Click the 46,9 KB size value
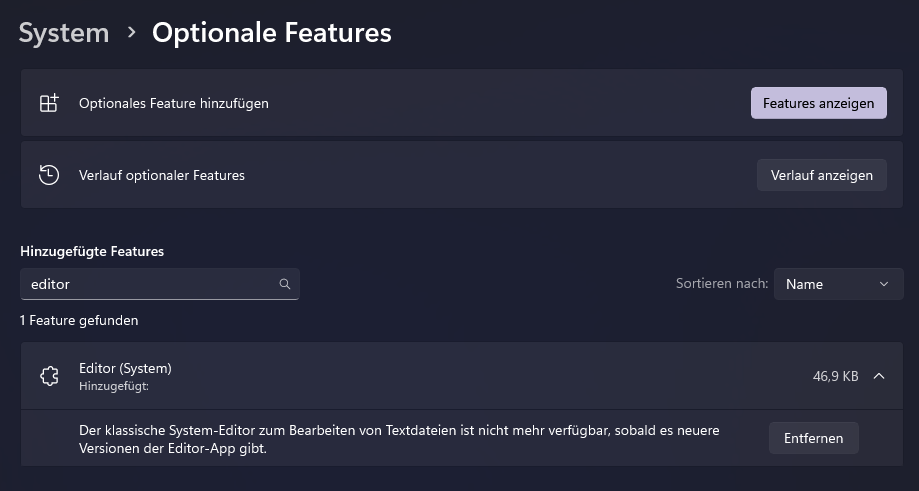The width and height of the screenshot is (919, 491). pyautogui.click(x=835, y=376)
